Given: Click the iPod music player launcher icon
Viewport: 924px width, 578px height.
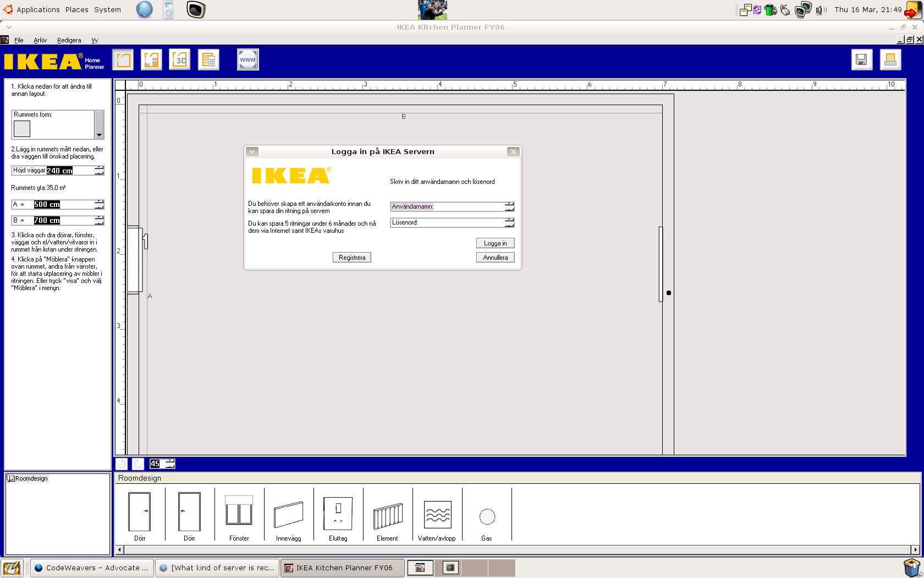Looking at the screenshot, I should [x=169, y=9].
